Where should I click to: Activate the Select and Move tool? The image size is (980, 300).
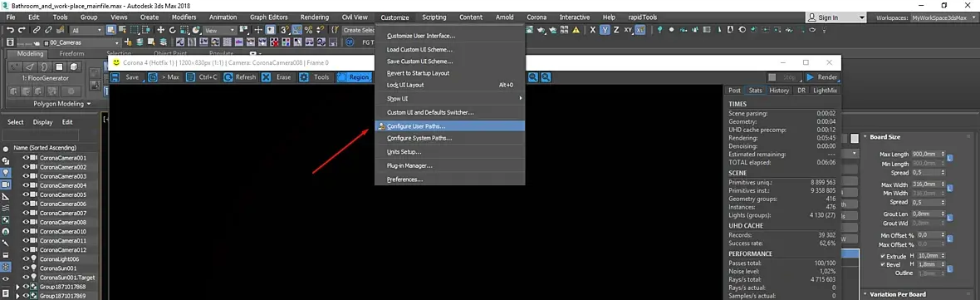(x=160, y=30)
